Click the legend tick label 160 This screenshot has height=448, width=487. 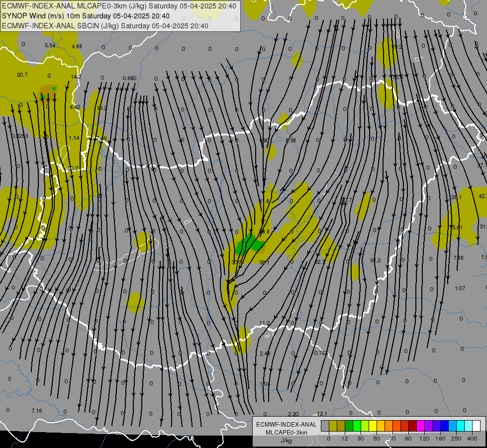pyautogui.click(x=440, y=439)
